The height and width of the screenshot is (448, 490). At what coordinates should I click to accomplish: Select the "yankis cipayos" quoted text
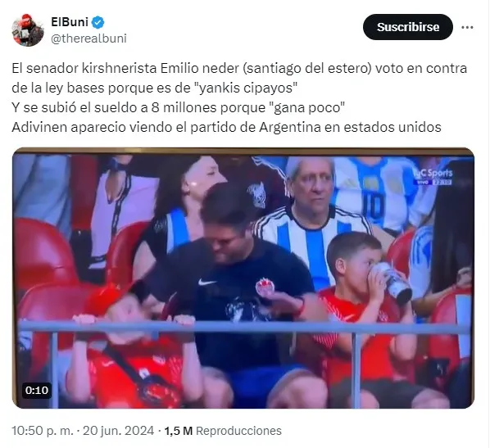(x=247, y=88)
